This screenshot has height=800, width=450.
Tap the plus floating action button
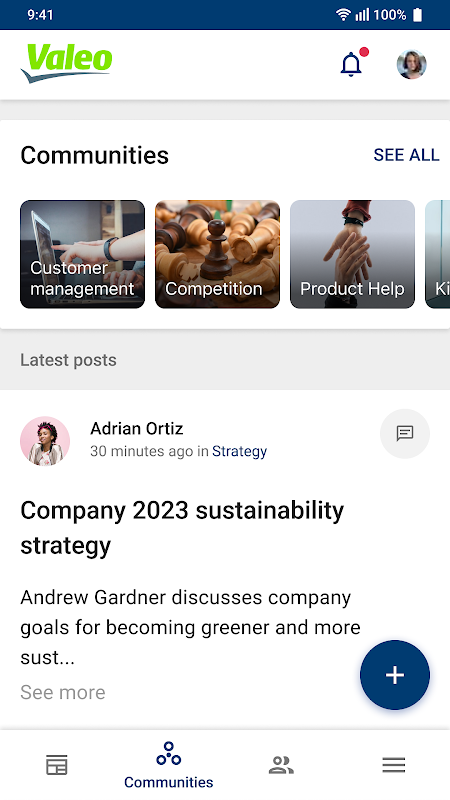pos(395,675)
